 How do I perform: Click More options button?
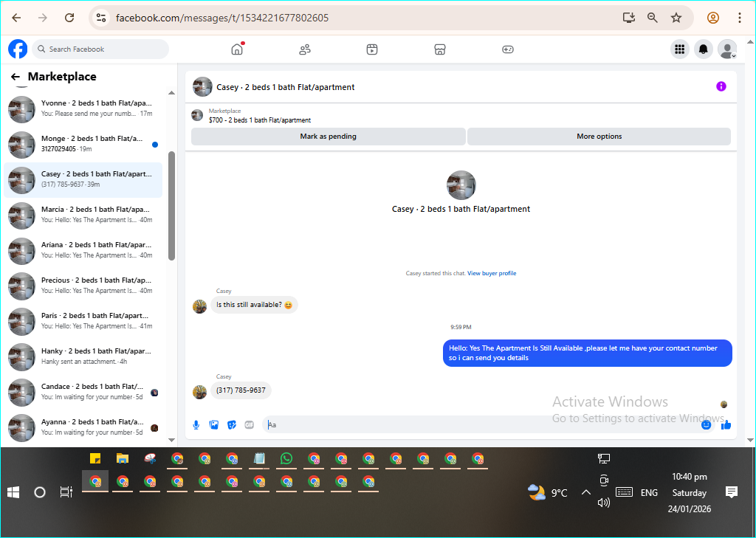(x=599, y=137)
